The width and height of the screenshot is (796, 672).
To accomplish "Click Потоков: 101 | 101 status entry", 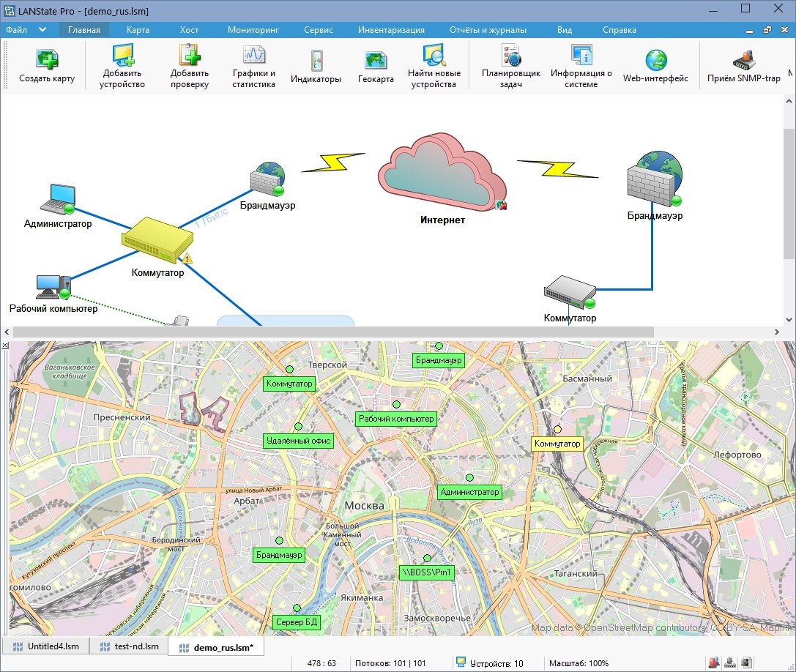I will [x=391, y=663].
